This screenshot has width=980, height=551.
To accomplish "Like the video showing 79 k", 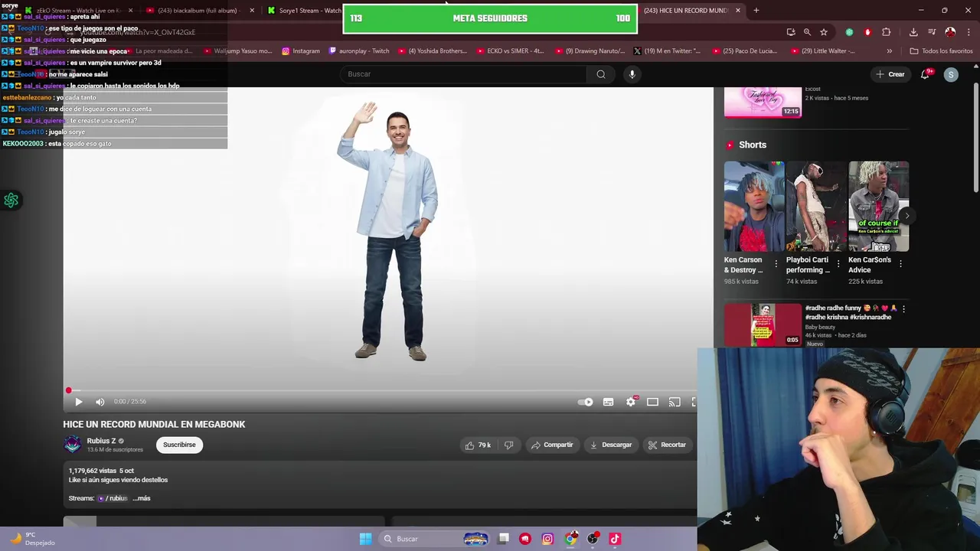I will point(478,445).
